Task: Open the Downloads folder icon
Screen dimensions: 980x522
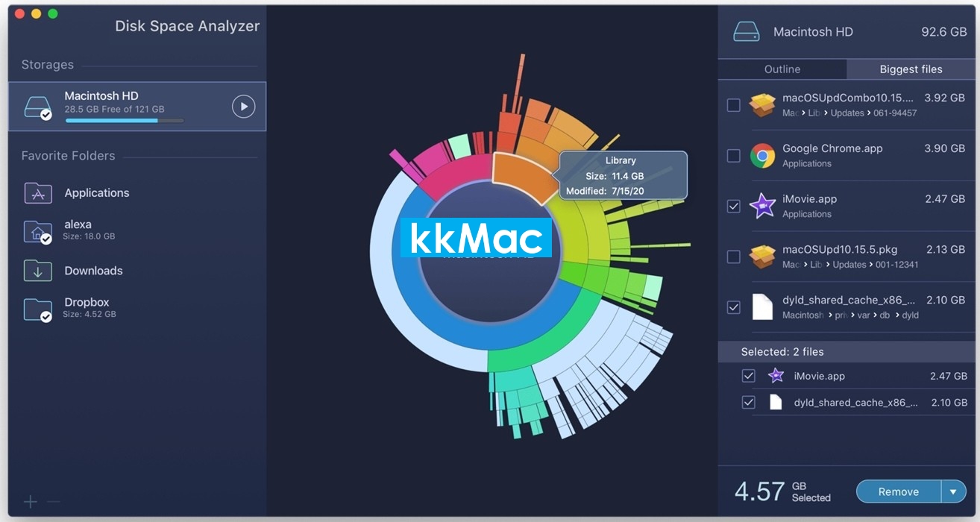Action: 38,270
